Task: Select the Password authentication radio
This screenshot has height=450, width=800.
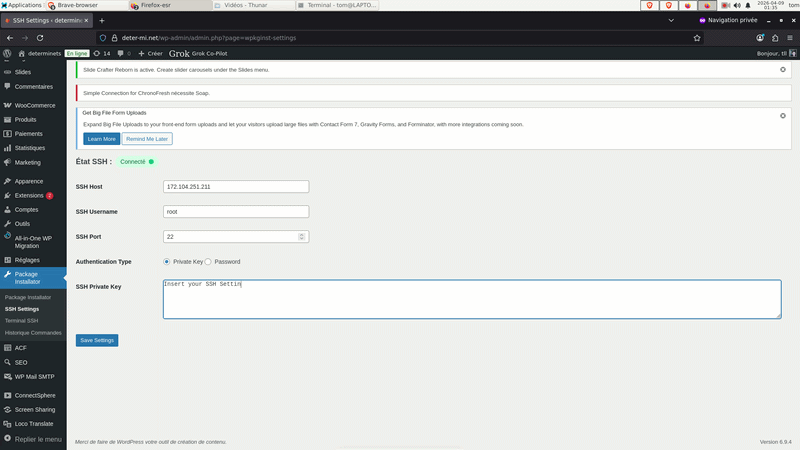Action: click(208, 262)
